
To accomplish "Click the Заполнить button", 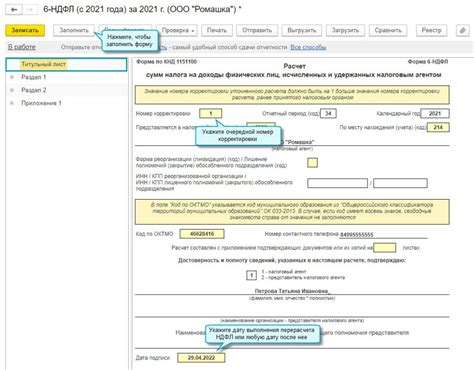I will click(x=74, y=30).
